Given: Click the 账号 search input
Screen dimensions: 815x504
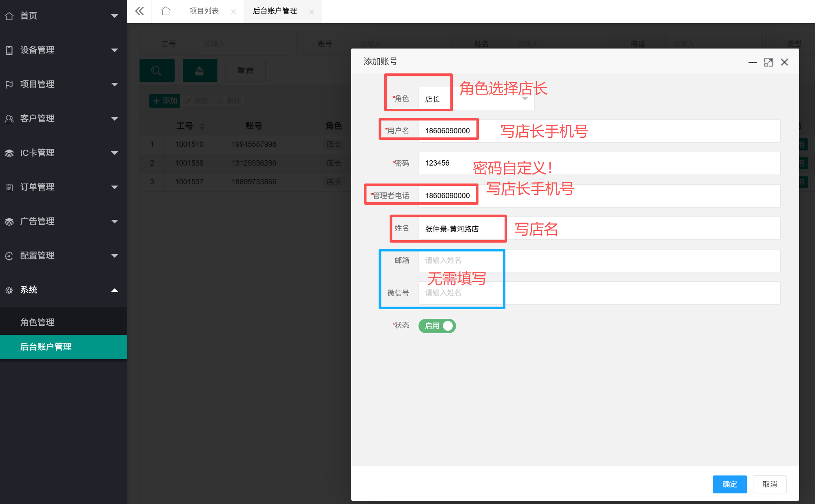Looking at the screenshot, I should pos(401,44).
